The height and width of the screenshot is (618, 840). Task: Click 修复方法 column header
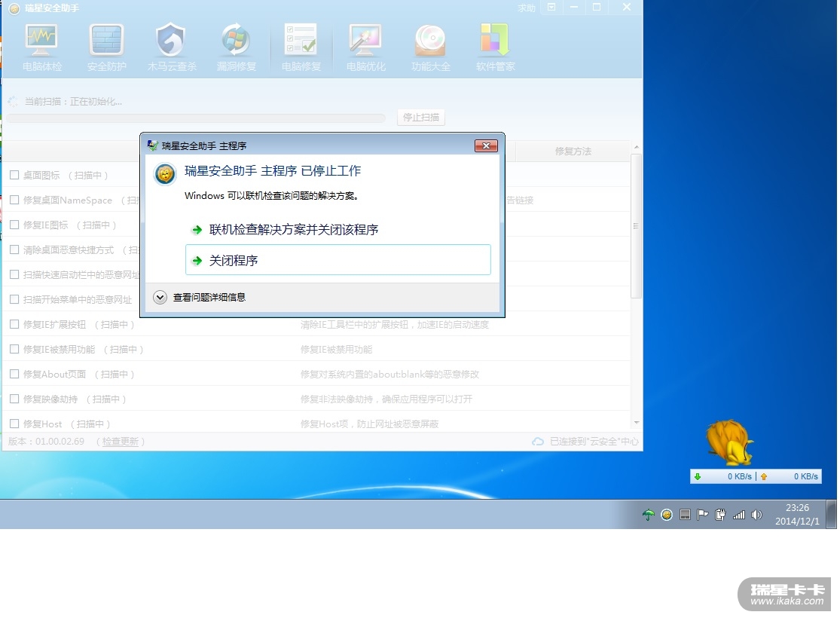573,151
